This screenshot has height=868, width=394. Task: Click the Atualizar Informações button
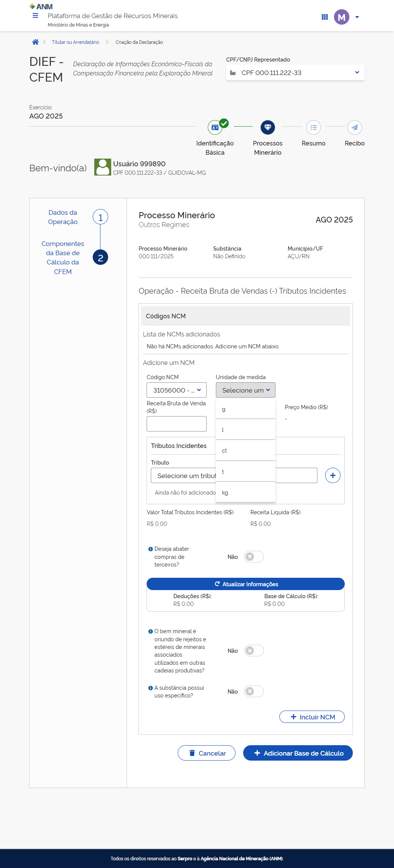tap(245, 584)
